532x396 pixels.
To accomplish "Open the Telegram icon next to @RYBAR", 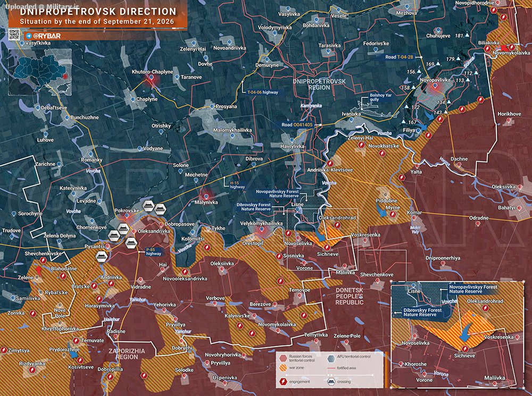I will [29, 36].
